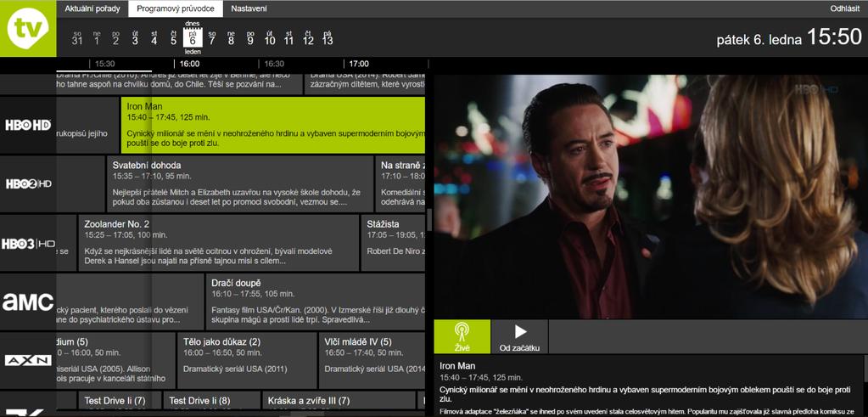The width and height of the screenshot is (868, 417).
Task: Select the HBO2 HD channel logo
Action: click(x=28, y=183)
